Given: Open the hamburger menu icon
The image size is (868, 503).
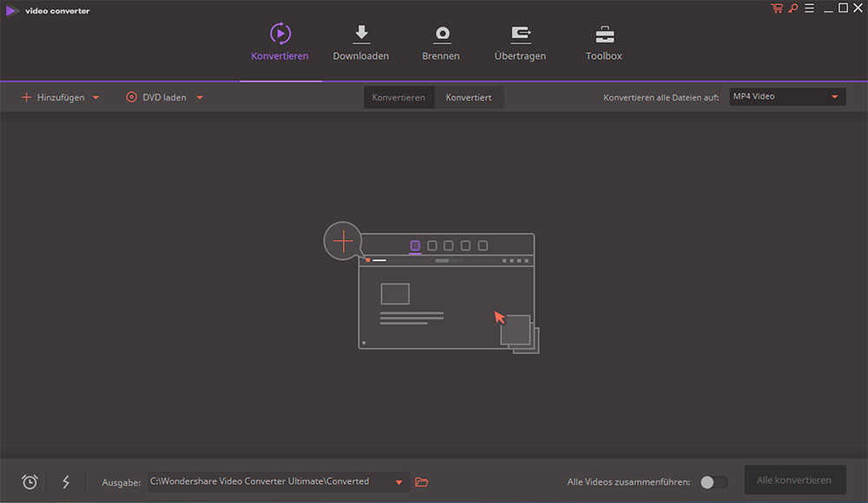Looking at the screenshot, I should tap(809, 9).
